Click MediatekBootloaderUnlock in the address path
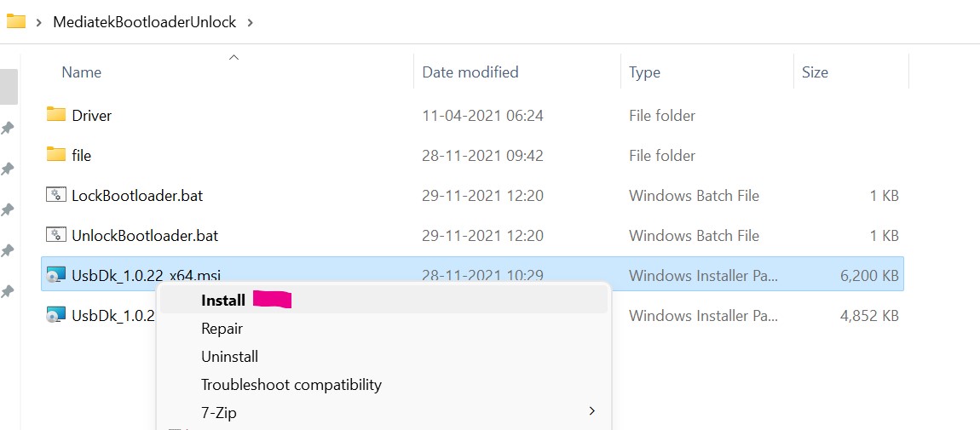The width and height of the screenshot is (980, 430). 144,22
